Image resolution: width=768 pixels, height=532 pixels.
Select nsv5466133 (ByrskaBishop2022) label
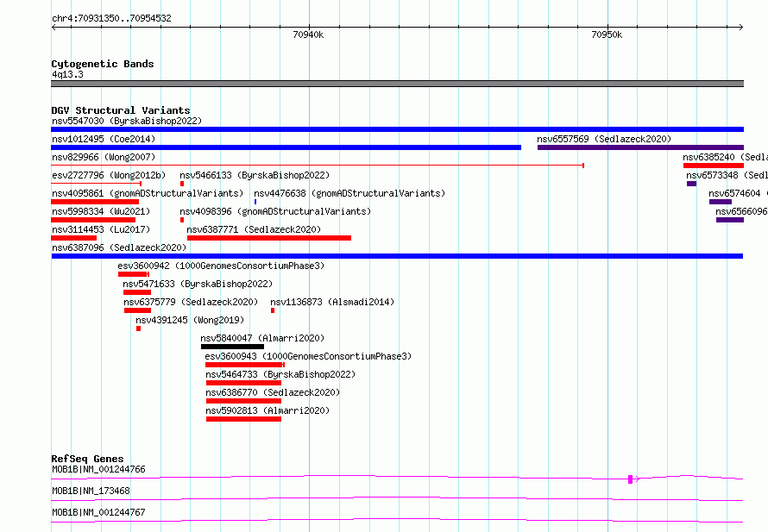pyautogui.click(x=255, y=175)
